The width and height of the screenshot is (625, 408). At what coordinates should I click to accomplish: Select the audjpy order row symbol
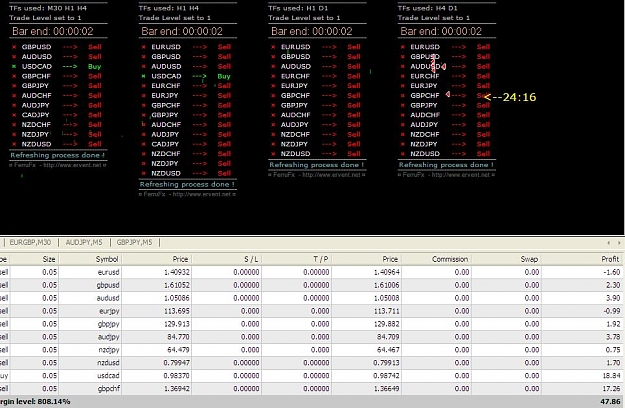coord(108,337)
